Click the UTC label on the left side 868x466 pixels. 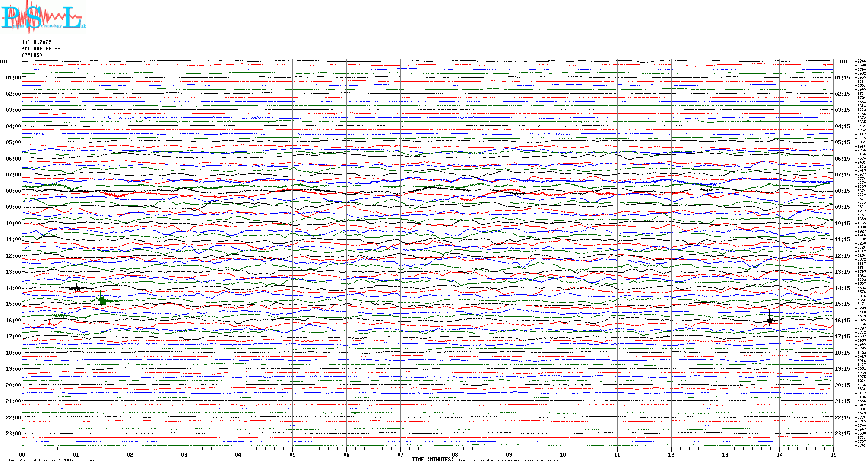pyautogui.click(x=4, y=62)
